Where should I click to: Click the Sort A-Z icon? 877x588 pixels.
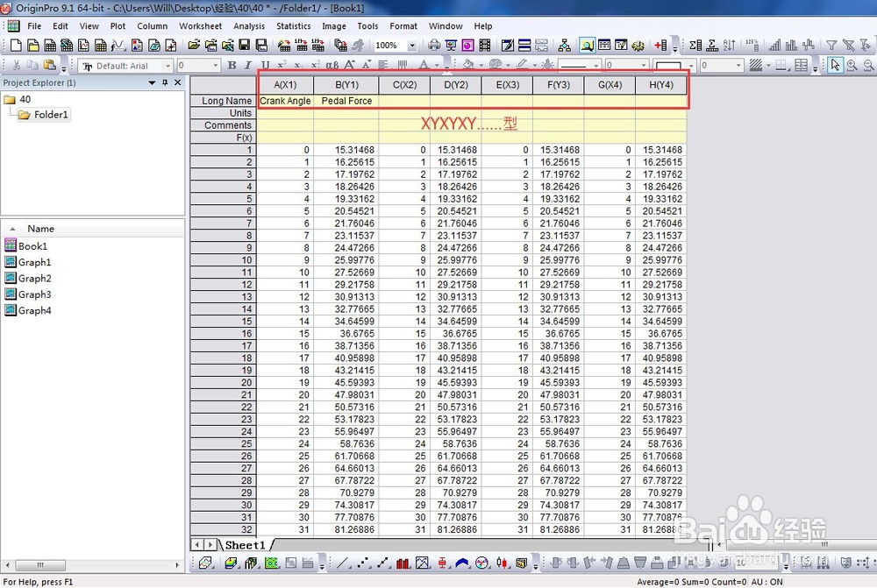tap(730, 46)
